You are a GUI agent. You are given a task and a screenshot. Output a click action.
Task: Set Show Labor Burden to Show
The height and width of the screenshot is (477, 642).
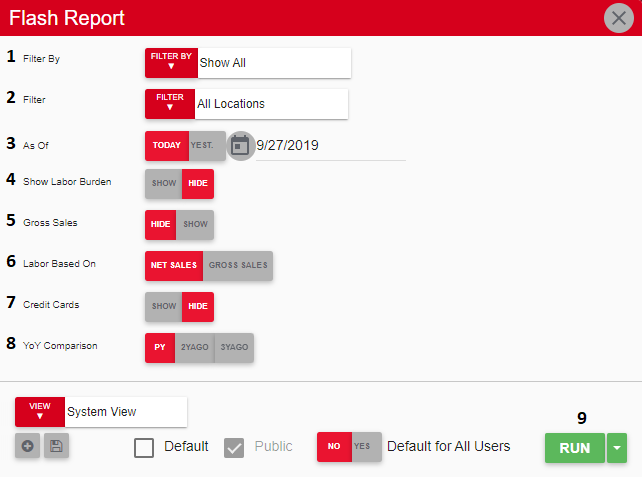[x=163, y=184]
